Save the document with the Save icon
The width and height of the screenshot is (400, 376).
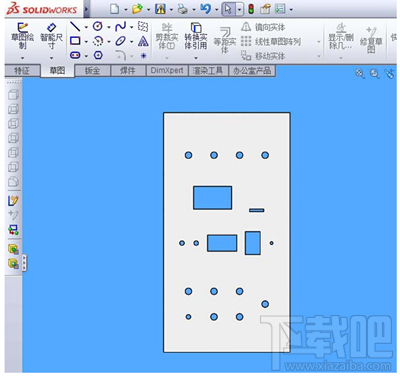coord(160,9)
